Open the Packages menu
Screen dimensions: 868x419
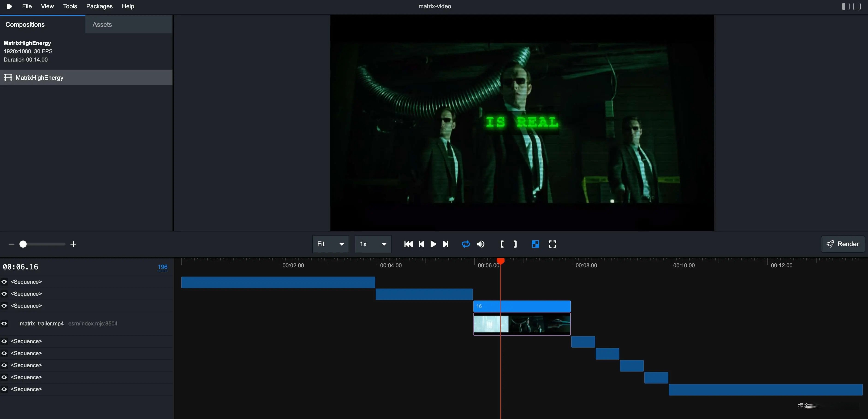click(x=99, y=6)
